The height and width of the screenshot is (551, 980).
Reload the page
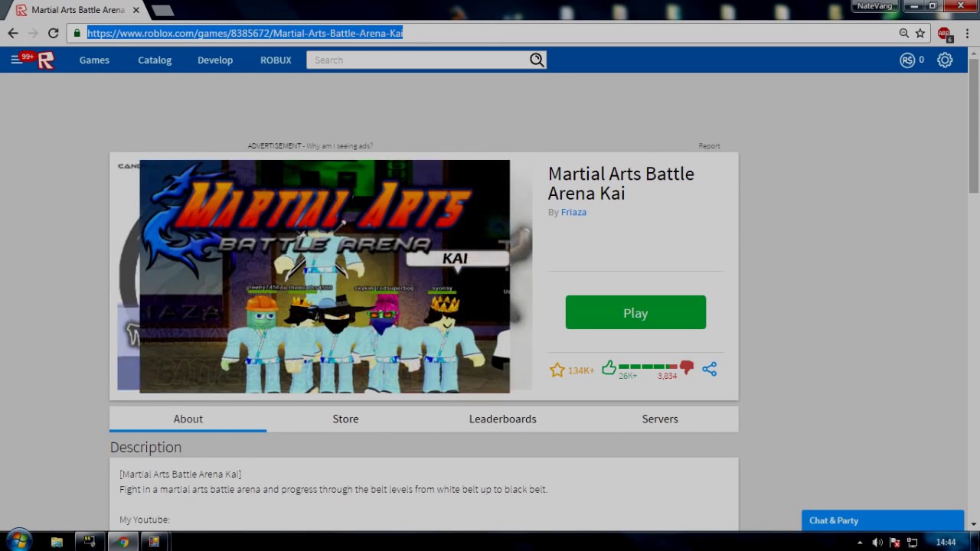[53, 33]
